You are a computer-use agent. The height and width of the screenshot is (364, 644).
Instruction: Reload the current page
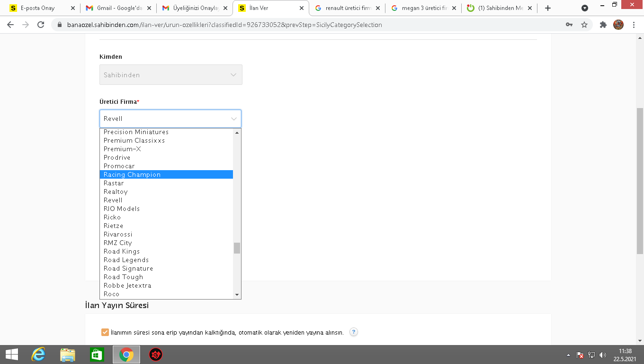pyautogui.click(x=41, y=25)
